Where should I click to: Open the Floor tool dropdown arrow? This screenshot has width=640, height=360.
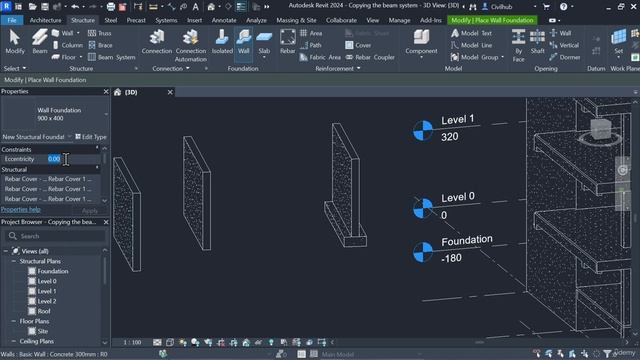81,57
